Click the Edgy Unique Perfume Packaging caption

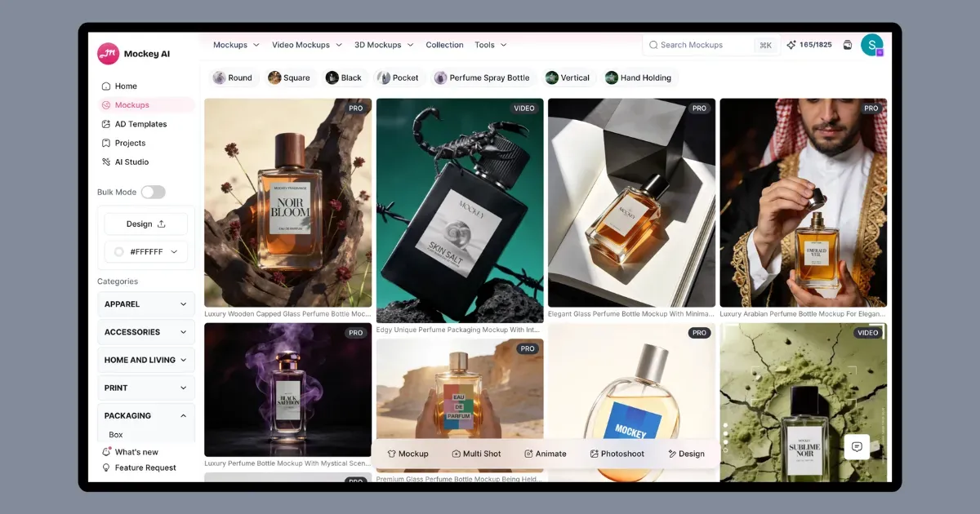coord(460,330)
